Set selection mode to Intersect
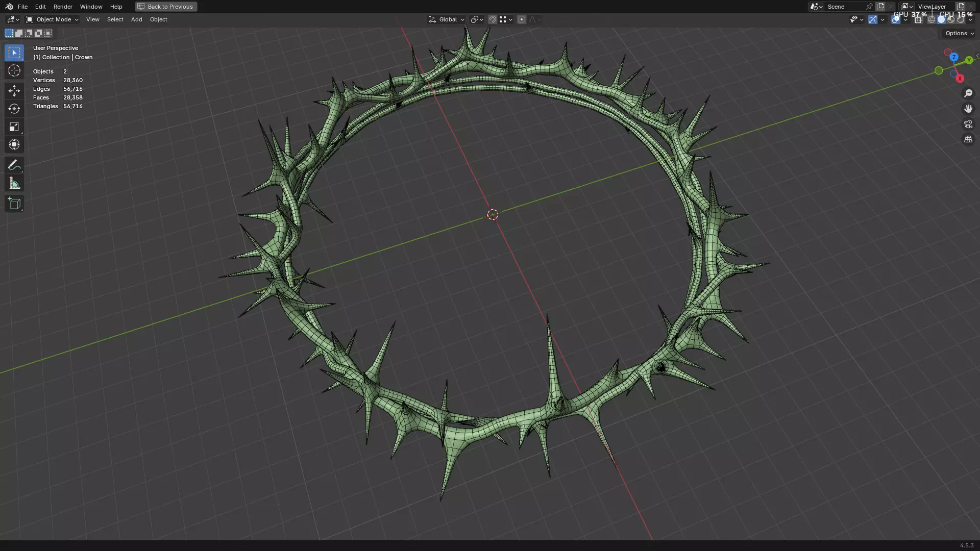980x551 pixels. pos(48,33)
